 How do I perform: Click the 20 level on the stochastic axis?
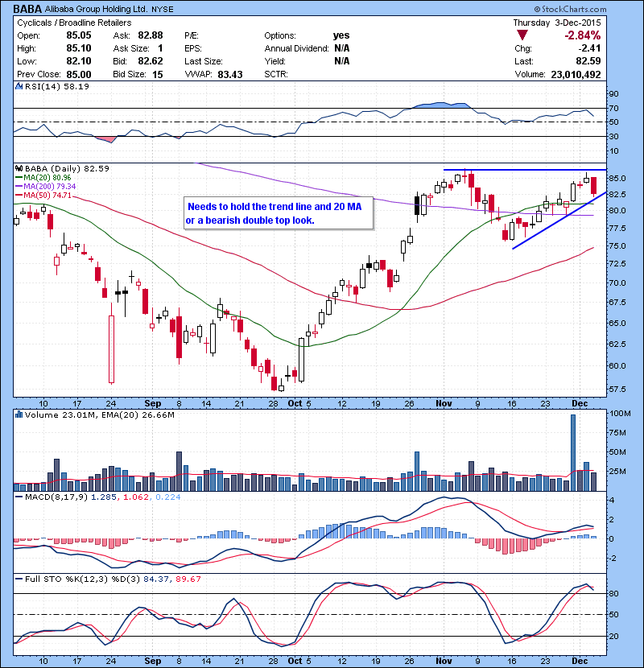(613, 636)
